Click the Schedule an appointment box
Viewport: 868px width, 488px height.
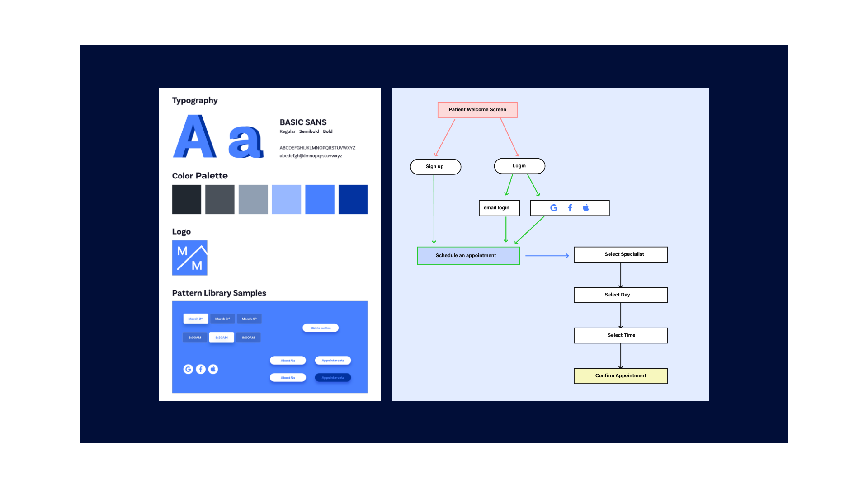[468, 256]
